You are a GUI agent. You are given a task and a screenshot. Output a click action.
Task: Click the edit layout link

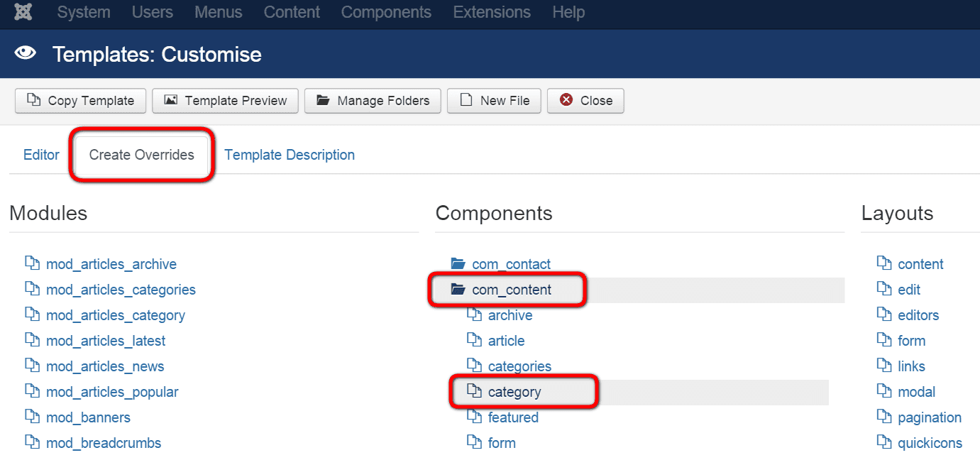[909, 290]
